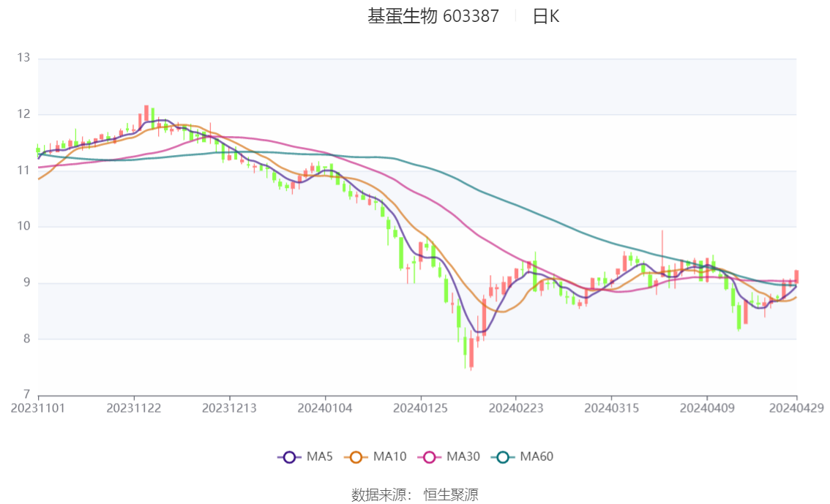This screenshot has width=830, height=504.
Task: Click the y-axis value 7
Action: coord(26,394)
